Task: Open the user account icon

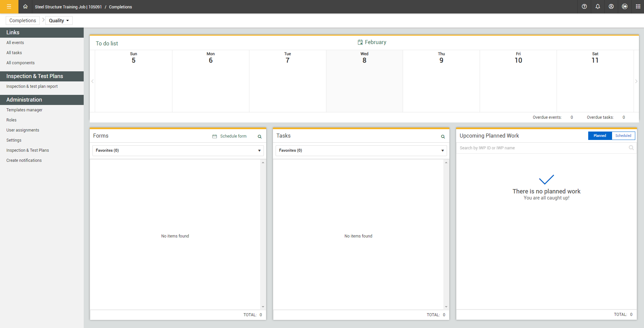Action: pos(611,7)
